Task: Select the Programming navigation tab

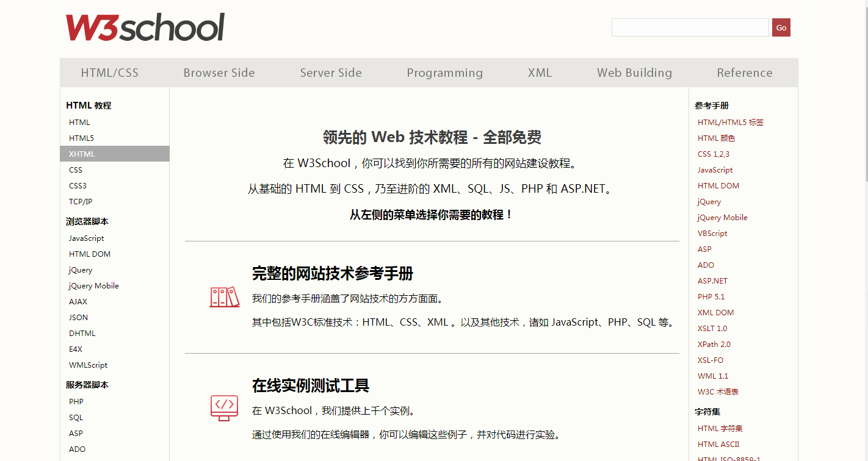Action: 445,73
